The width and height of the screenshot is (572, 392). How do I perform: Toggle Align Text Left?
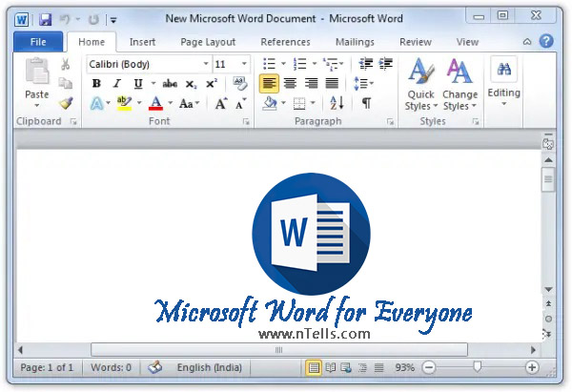269,84
